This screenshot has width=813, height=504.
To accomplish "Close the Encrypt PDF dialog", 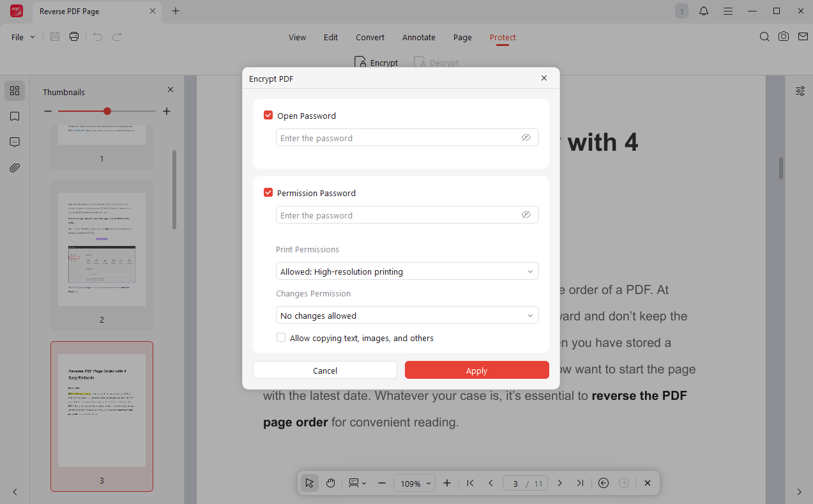I will 544,78.
